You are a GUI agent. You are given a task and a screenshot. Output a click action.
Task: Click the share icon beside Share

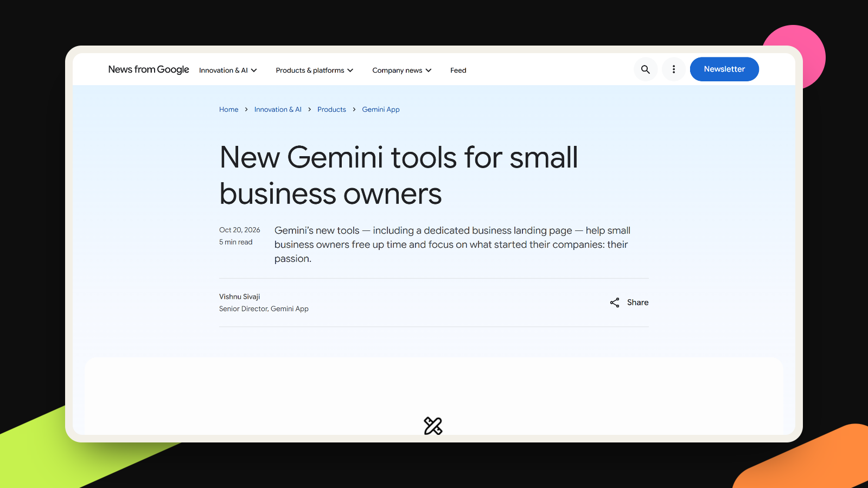point(615,303)
